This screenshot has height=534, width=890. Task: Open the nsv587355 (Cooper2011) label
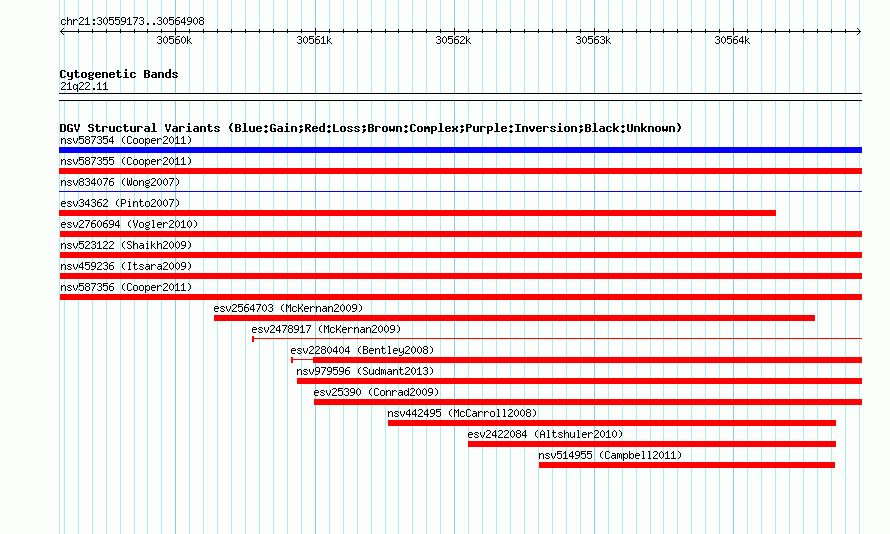pos(126,161)
